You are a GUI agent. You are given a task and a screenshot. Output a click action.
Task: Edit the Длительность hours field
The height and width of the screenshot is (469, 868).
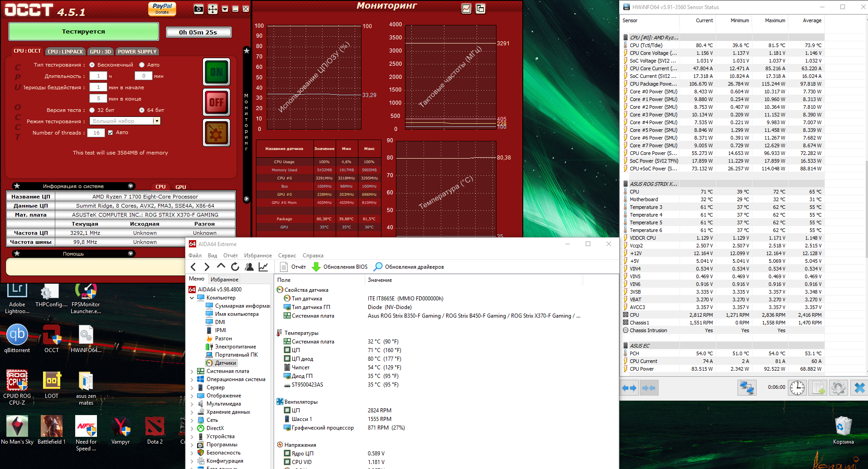click(x=98, y=76)
